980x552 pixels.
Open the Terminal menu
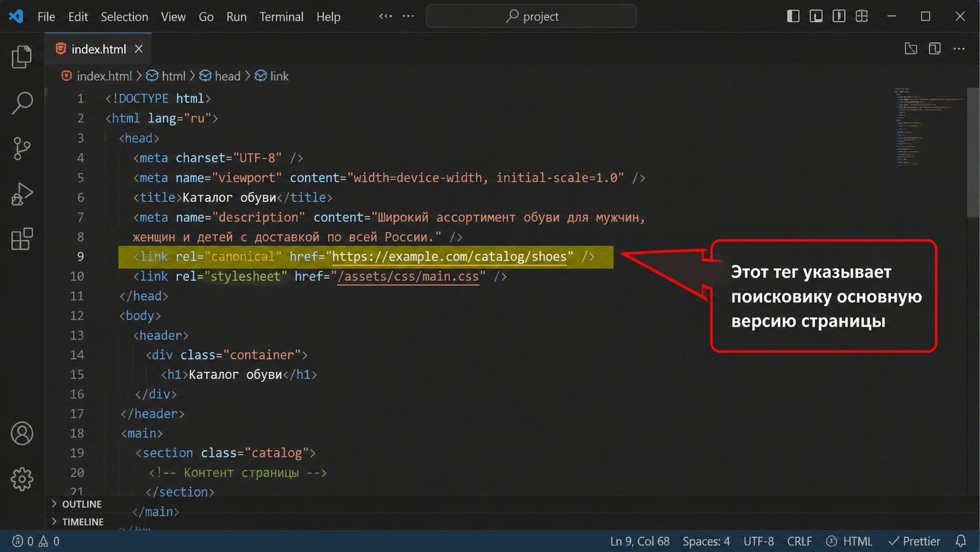pyautogui.click(x=281, y=17)
